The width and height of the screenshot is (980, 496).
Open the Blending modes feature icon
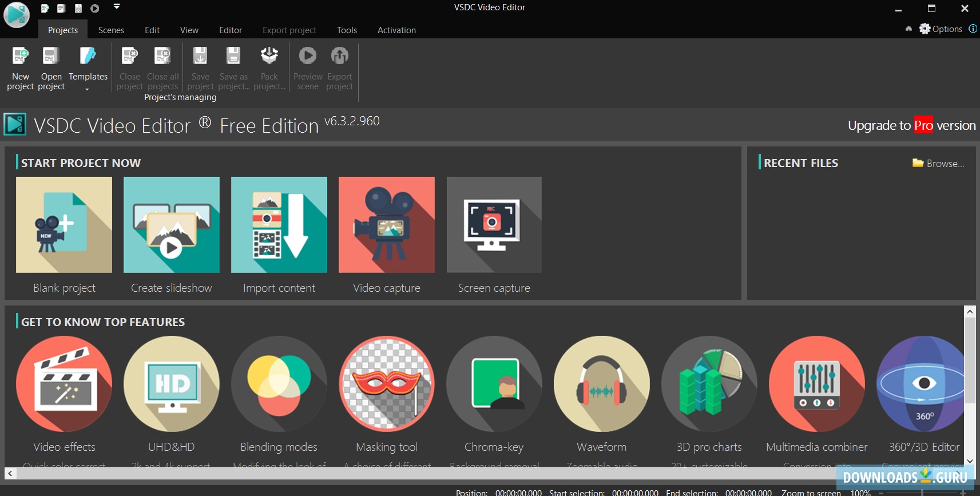(279, 383)
